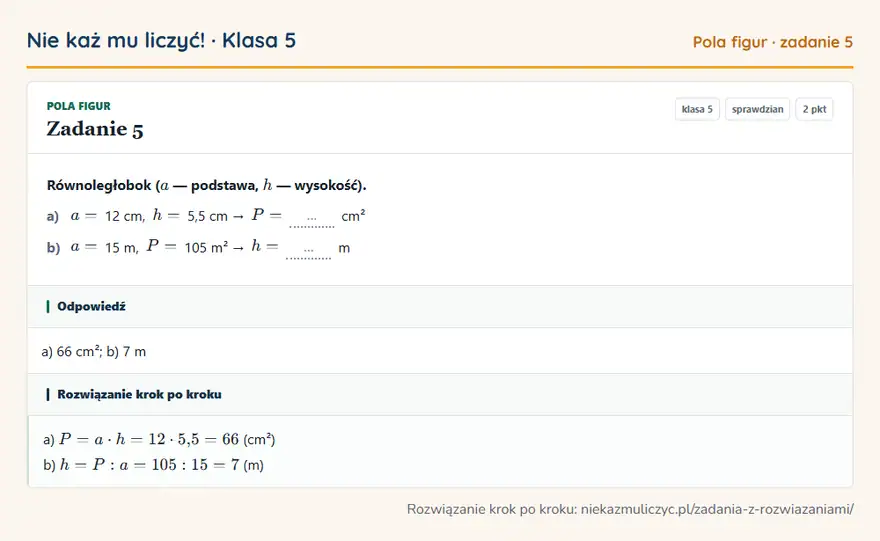Click the 'Nie każ mu liczyć! · Klasa 5' title

pyautogui.click(x=162, y=40)
